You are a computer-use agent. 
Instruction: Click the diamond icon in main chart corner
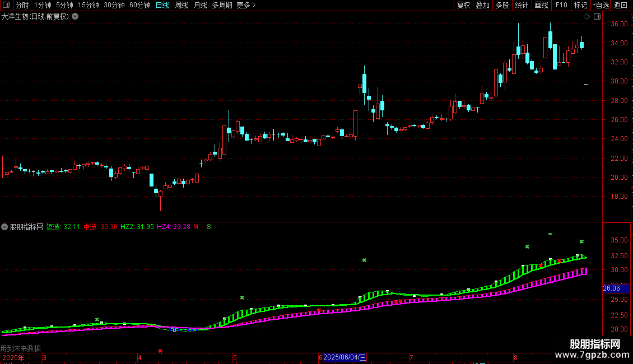pyautogui.click(x=587, y=17)
